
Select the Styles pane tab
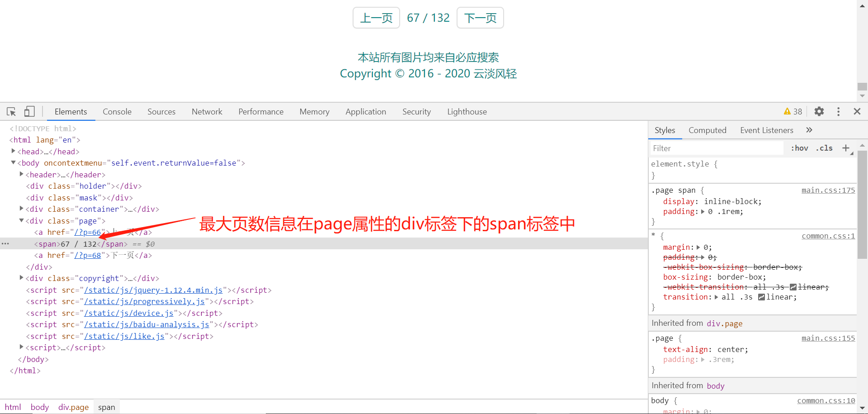665,130
